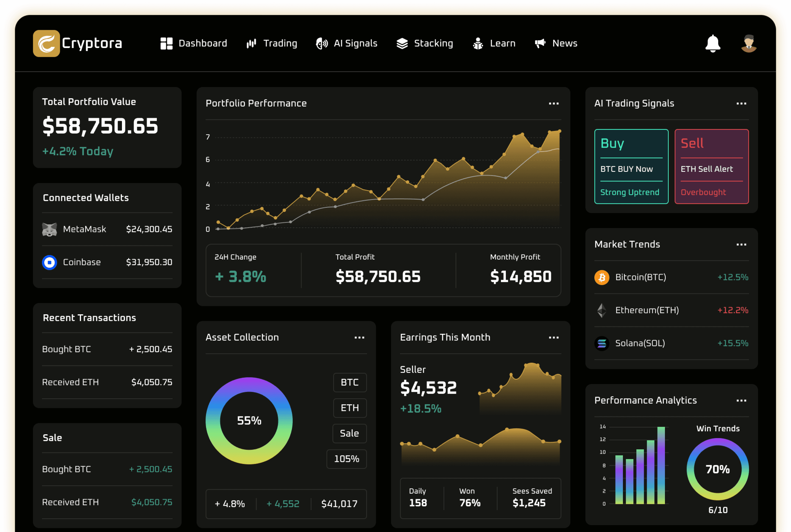Click the Coinbase wallet icon

click(x=49, y=262)
